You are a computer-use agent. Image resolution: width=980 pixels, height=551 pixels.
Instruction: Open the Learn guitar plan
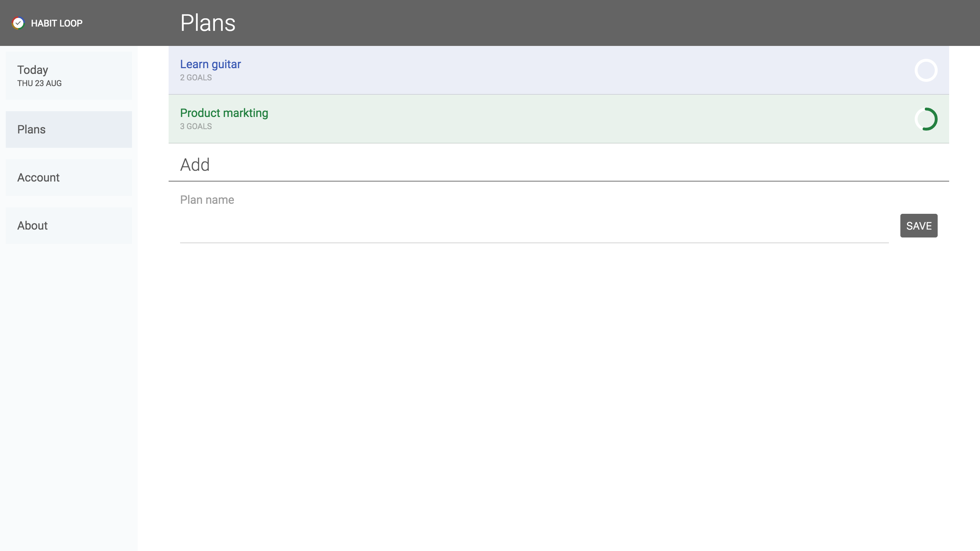click(x=210, y=64)
